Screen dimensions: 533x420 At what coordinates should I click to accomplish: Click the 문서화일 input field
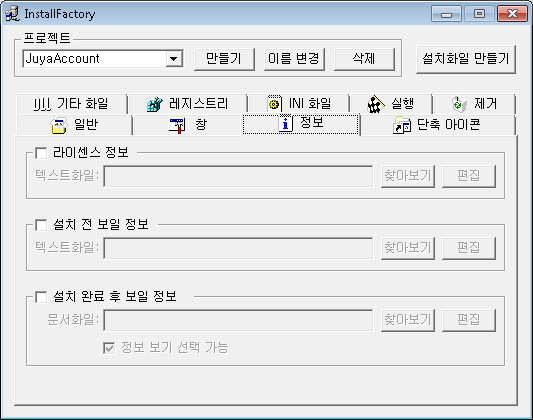[x=238, y=320]
